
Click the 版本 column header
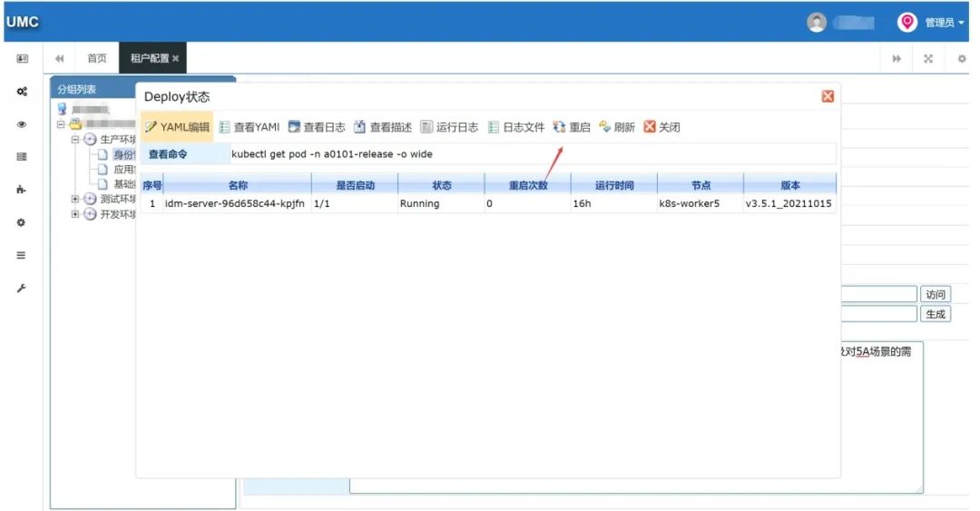pyautogui.click(x=790, y=185)
